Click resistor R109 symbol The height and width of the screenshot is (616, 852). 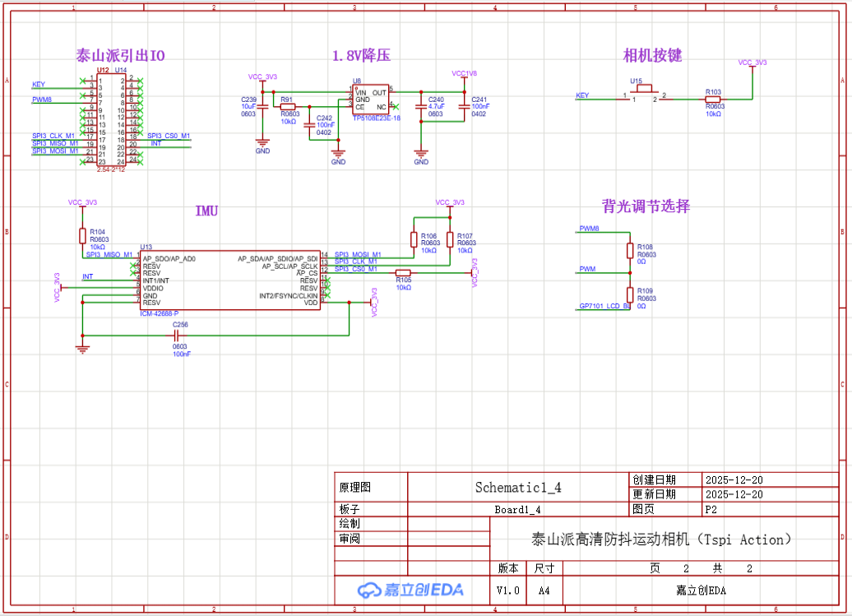tap(630, 294)
